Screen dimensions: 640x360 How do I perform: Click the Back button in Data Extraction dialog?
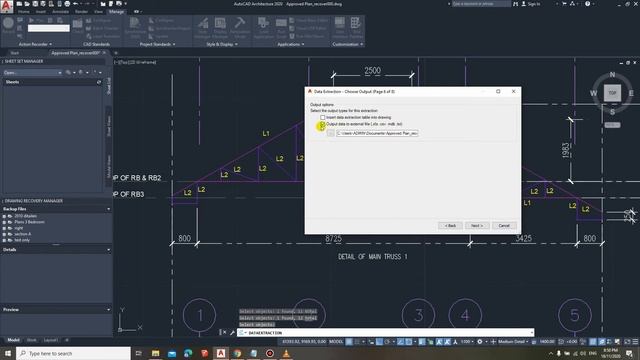tap(450, 226)
